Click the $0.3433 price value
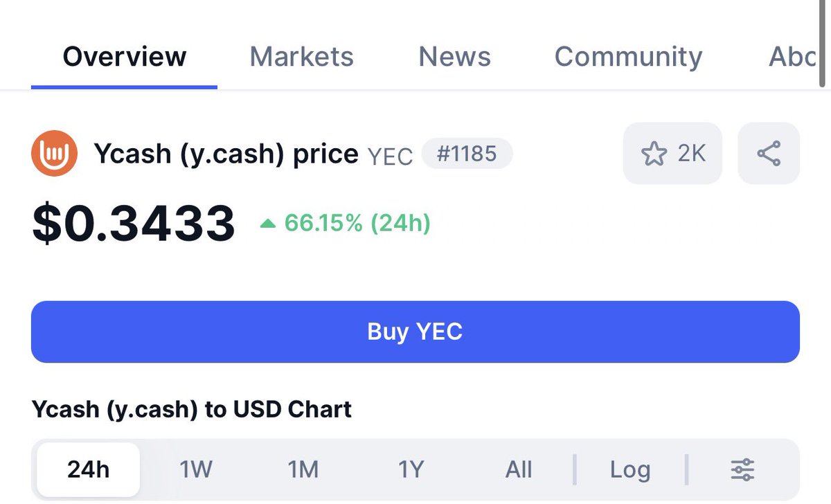Image resolution: width=831 pixels, height=504 pixels. pyautogui.click(x=134, y=224)
